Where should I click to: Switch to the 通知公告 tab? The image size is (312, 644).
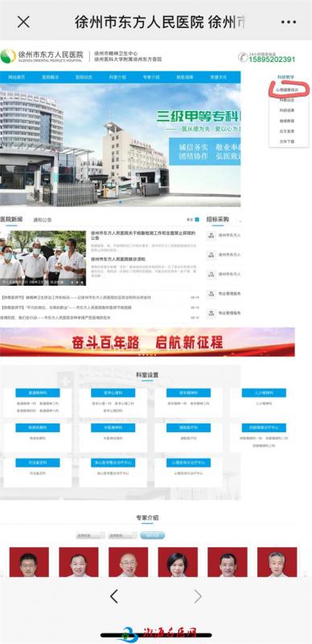pos(43,220)
